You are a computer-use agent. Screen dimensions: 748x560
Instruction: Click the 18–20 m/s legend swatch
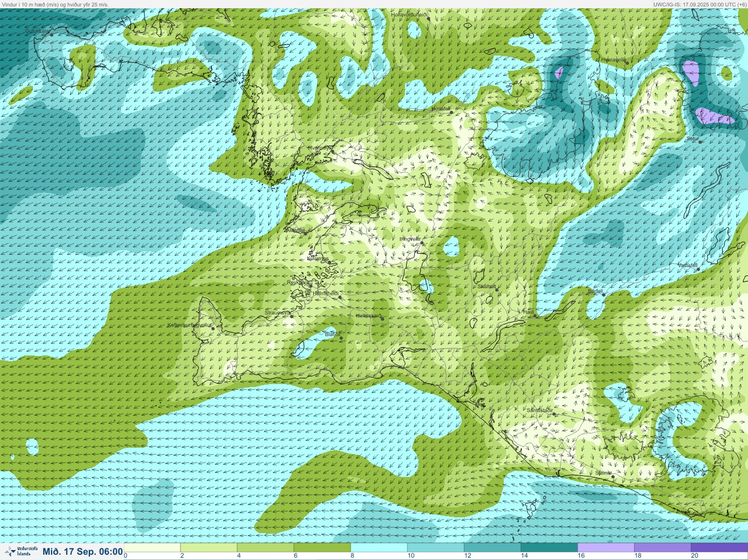coord(662,548)
